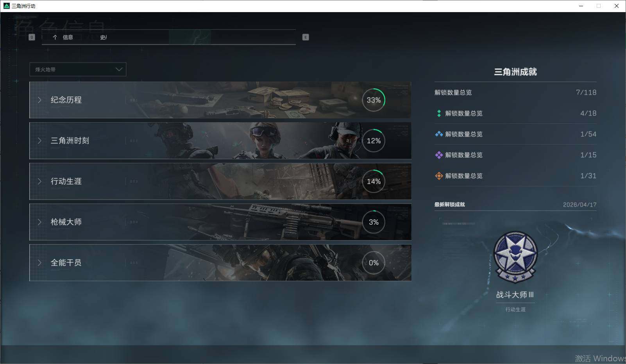Click the Q key previous-tab icon
Image resolution: width=626 pixels, height=364 pixels.
(x=32, y=37)
